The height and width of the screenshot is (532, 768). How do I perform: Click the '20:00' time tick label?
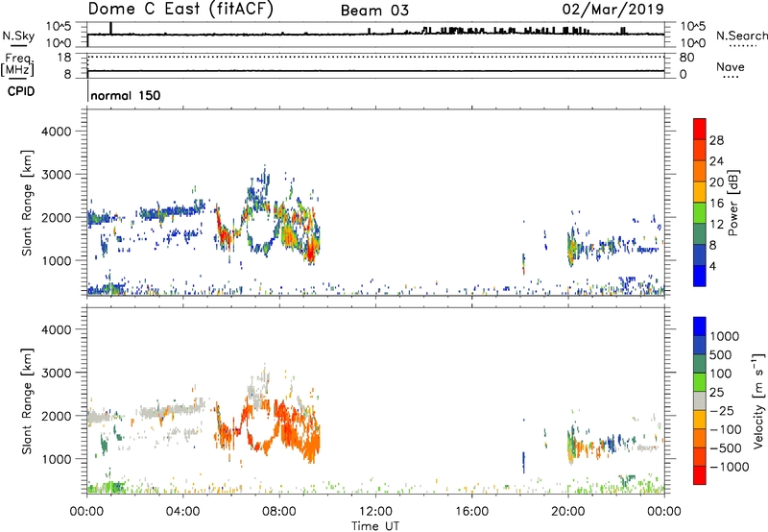(x=567, y=512)
